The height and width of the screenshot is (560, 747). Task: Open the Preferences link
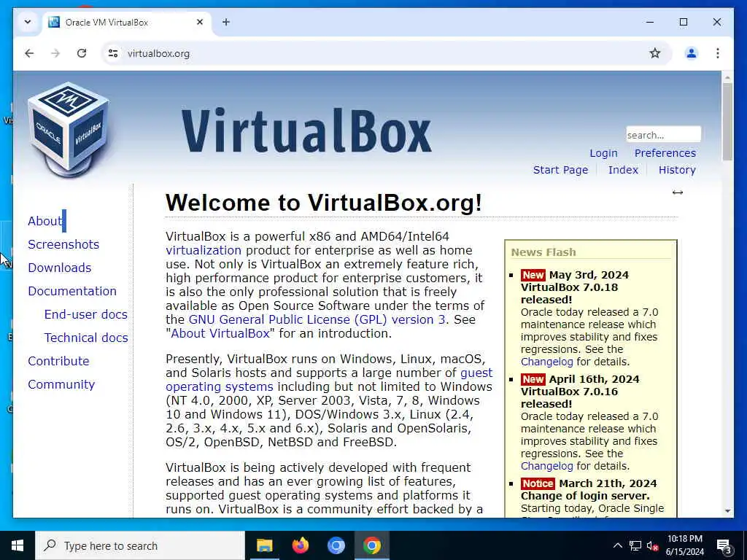point(665,153)
